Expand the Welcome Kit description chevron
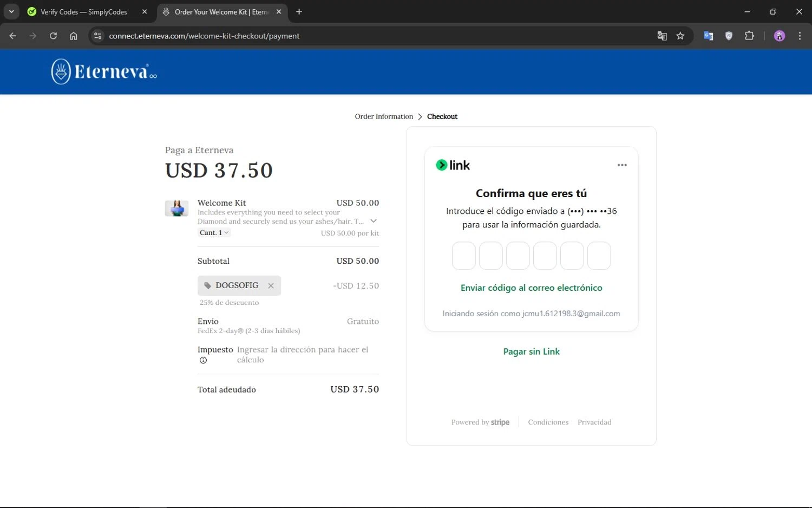The height and width of the screenshot is (508, 812). pyautogui.click(x=373, y=221)
